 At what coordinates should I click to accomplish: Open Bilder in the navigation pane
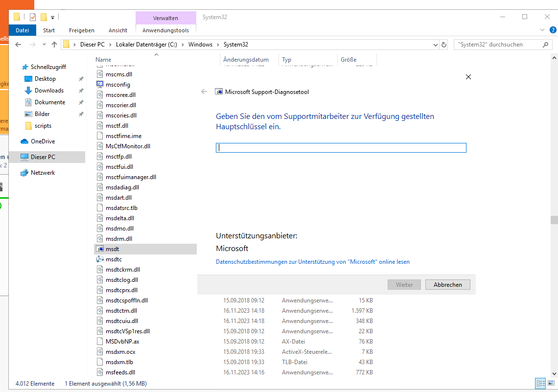point(42,114)
